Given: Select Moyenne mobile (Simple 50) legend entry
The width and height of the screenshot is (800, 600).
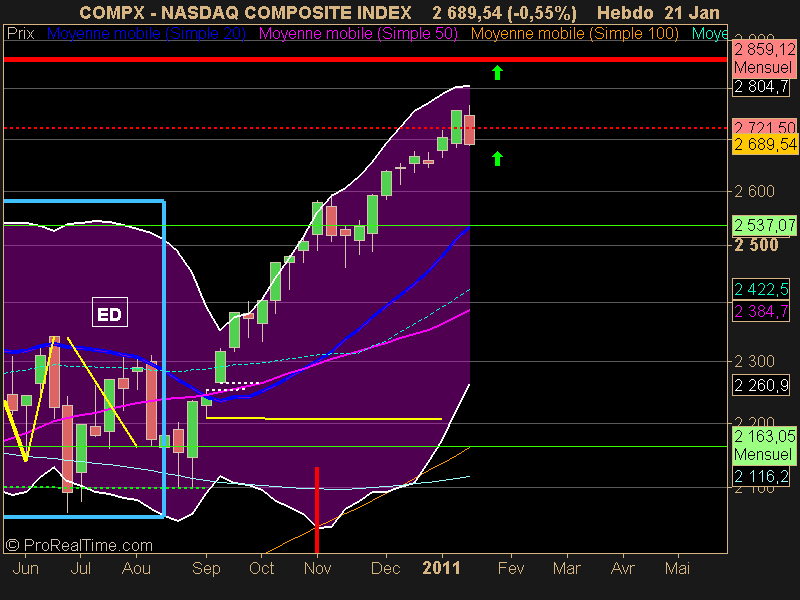Looking at the screenshot, I should point(358,34).
